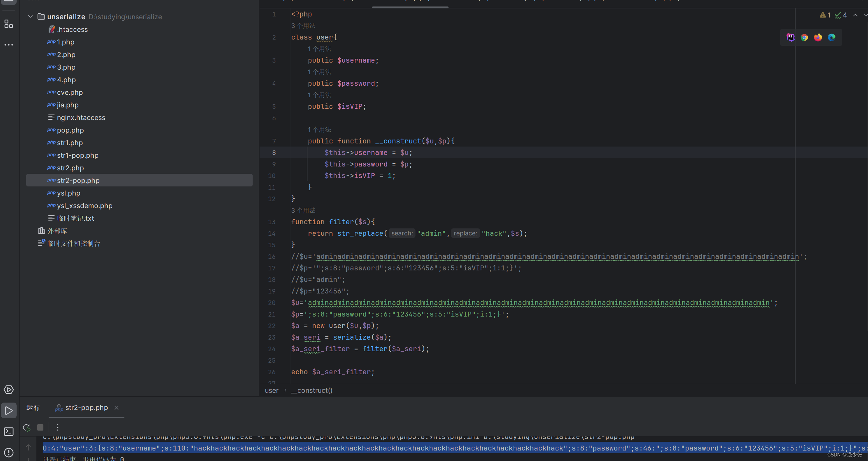Click the user breadcrumb
This screenshot has height=461, width=868.
(x=271, y=390)
